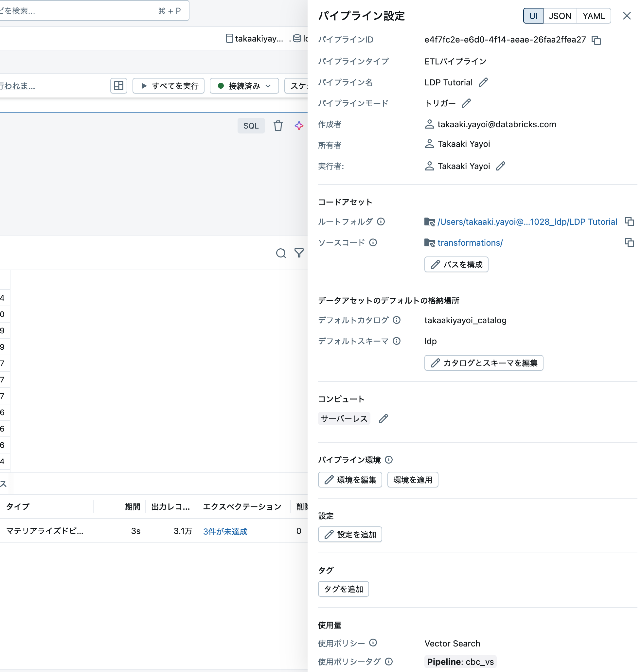
Task: Show info tooltip for デフォルトカタログ
Action: (x=397, y=320)
